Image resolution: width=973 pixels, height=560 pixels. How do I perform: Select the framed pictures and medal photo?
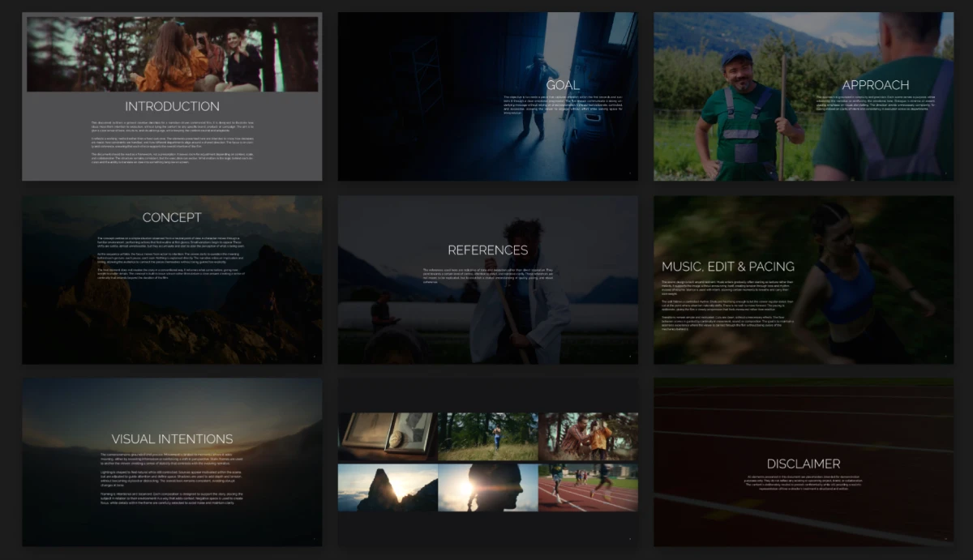pos(388,436)
